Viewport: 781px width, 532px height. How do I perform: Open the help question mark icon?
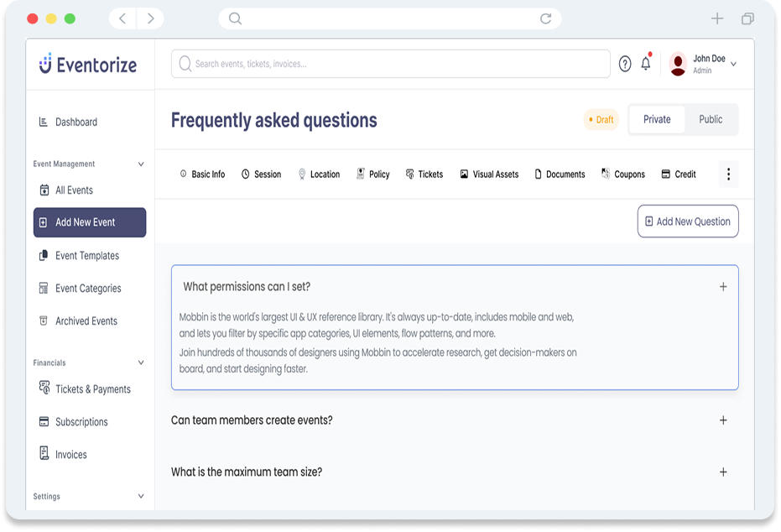625,64
